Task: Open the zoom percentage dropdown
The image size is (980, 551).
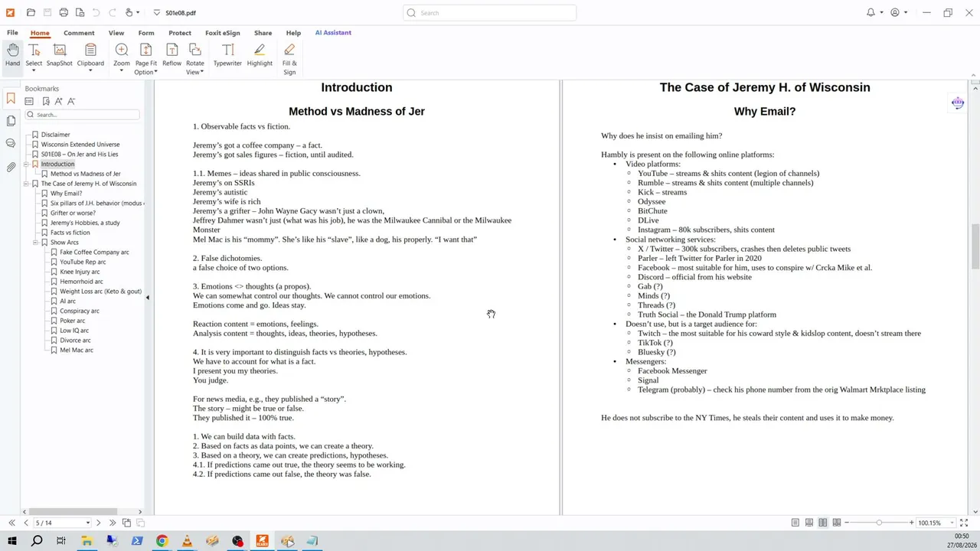Action: click(x=952, y=523)
